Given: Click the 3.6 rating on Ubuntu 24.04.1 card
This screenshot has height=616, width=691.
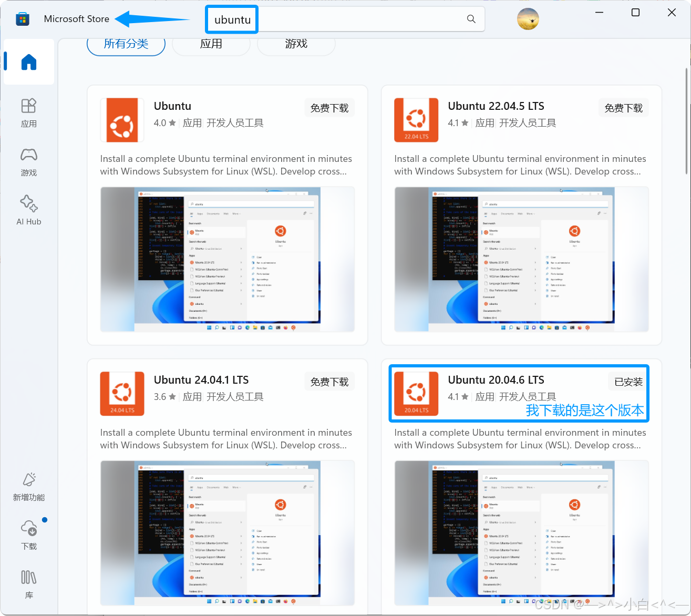Looking at the screenshot, I should pyautogui.click(x=164, y=397).
